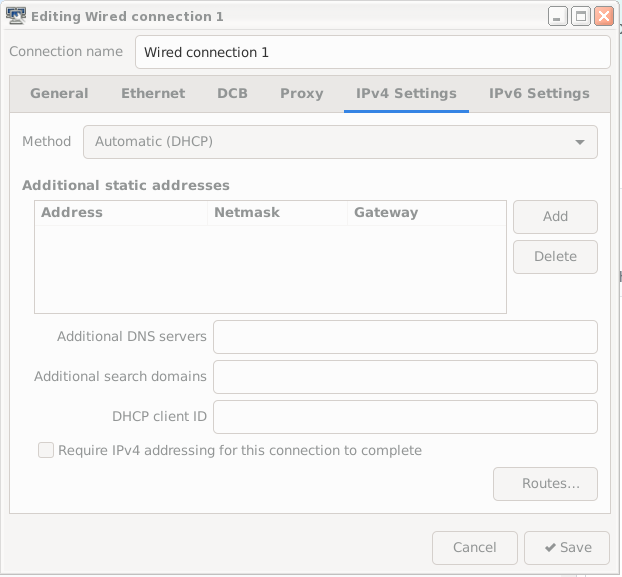Click the Address column header

[121, 213]
